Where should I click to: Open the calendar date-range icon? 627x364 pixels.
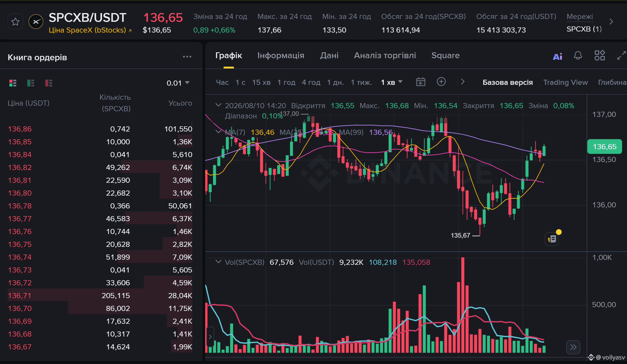click(x=421, y=82)
